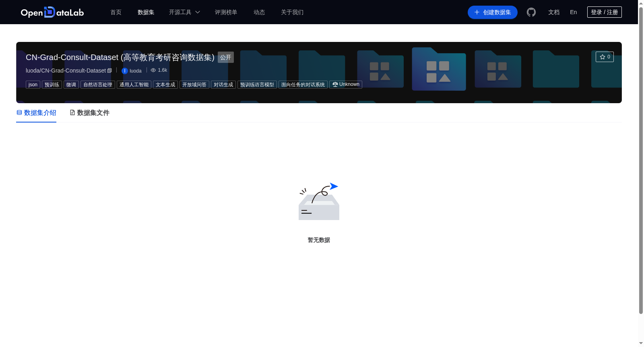644x347 pixels.
Task: Click luoda's blue avatar icon
Action: (x=125, y=71)
